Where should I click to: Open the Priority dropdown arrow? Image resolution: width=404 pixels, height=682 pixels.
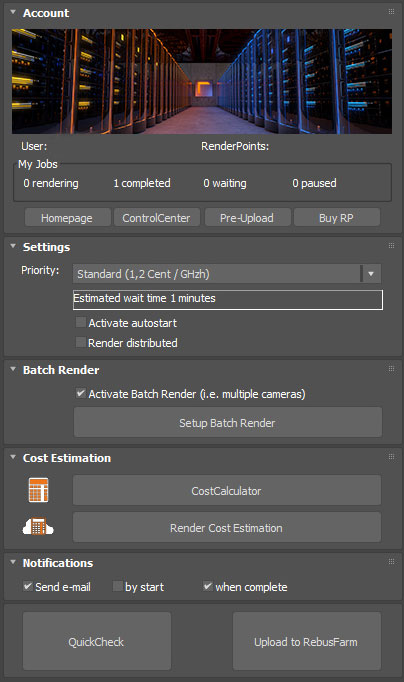coord(371,274)
